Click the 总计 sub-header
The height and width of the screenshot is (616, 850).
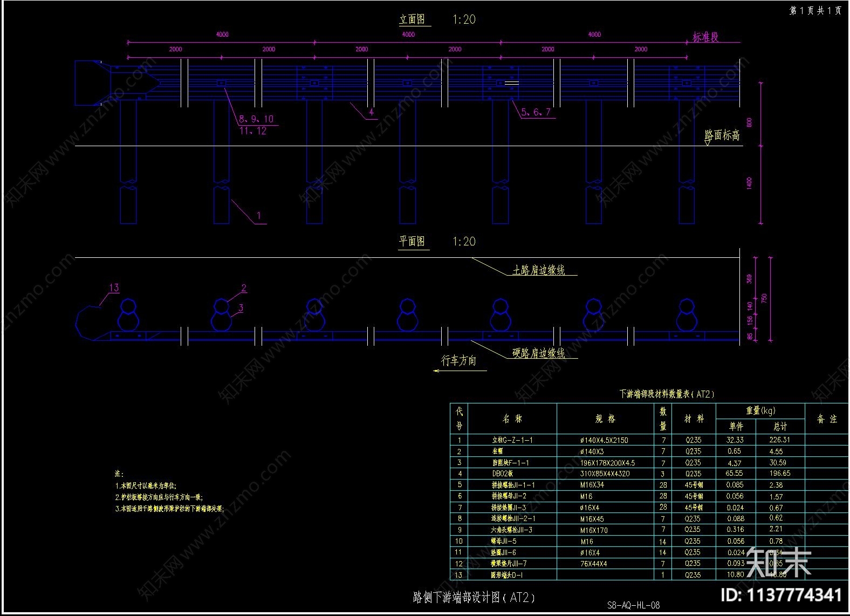tap(780, 426)
